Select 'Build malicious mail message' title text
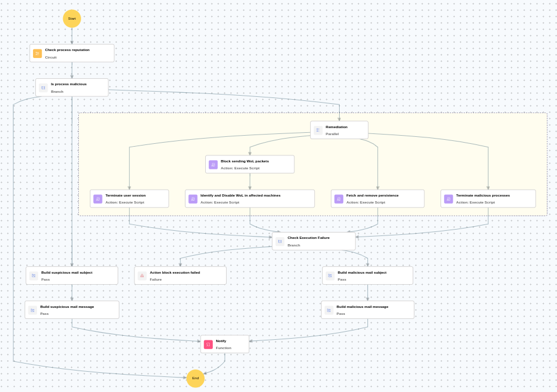Screen dimensions: 557x392 [x=362, y=307]
